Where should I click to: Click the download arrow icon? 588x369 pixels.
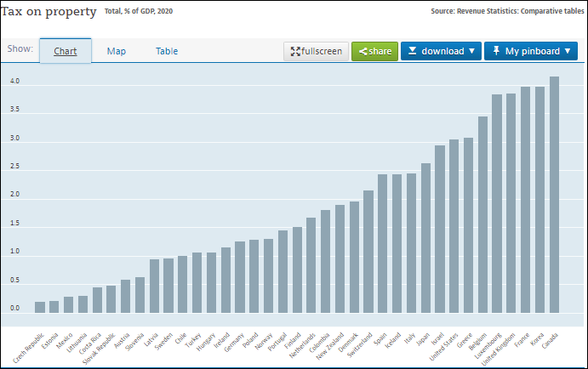click(x=412, y=51)
